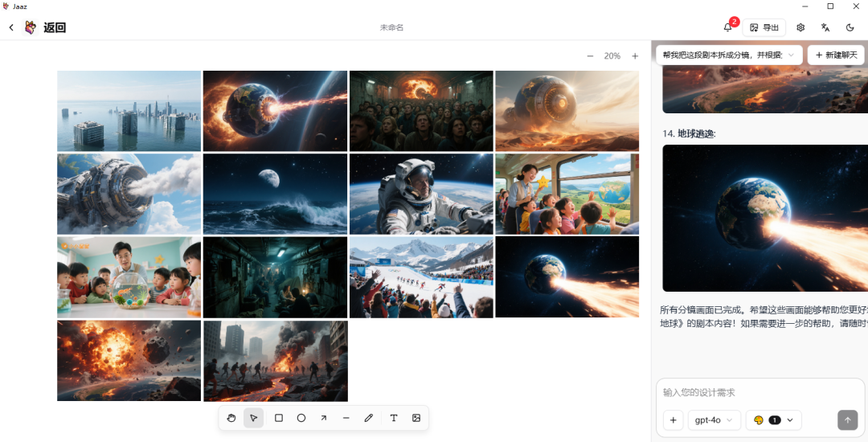
Task: Pick the Pencil freehand tool
Action: (x=369, y=418)
